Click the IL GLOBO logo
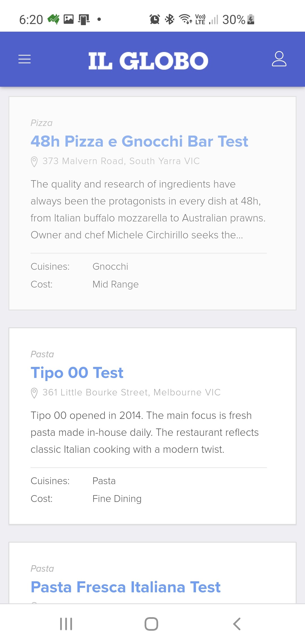 148,60
